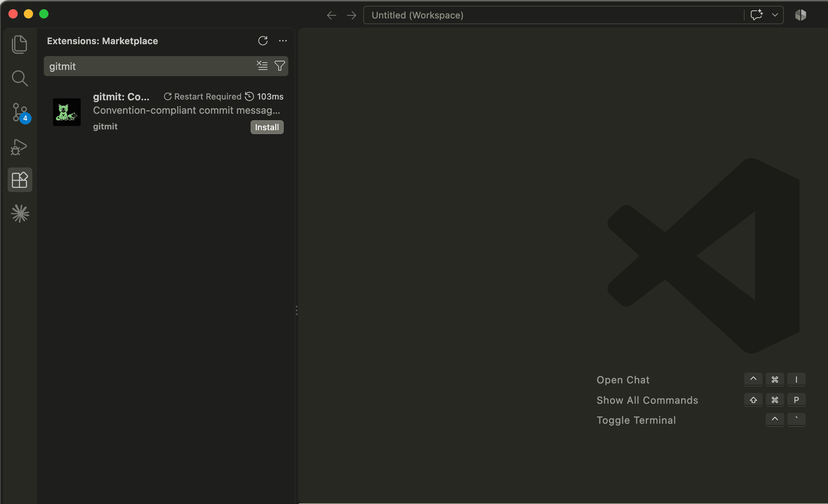Image resolution: width=828 pixels, height=504 pixels.
Task: Select gitmit publisher name text
Action: [105, 126]
